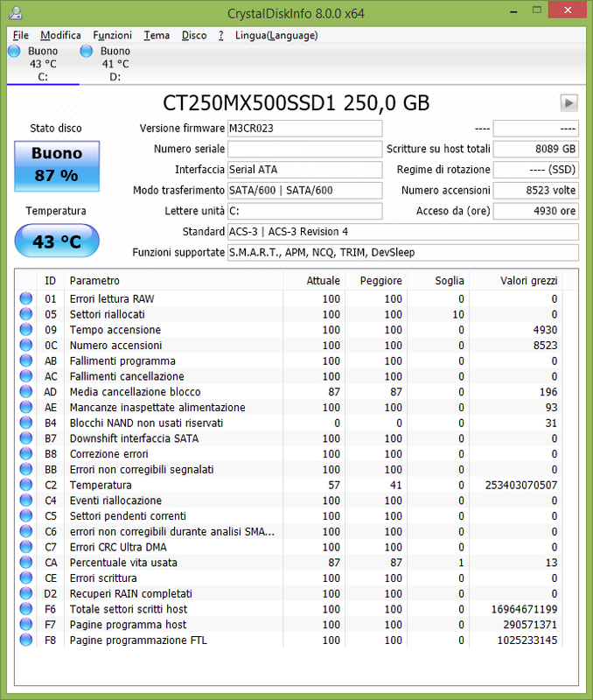
Task: Open the Tema menu
Action: click(x=157, y=35)
